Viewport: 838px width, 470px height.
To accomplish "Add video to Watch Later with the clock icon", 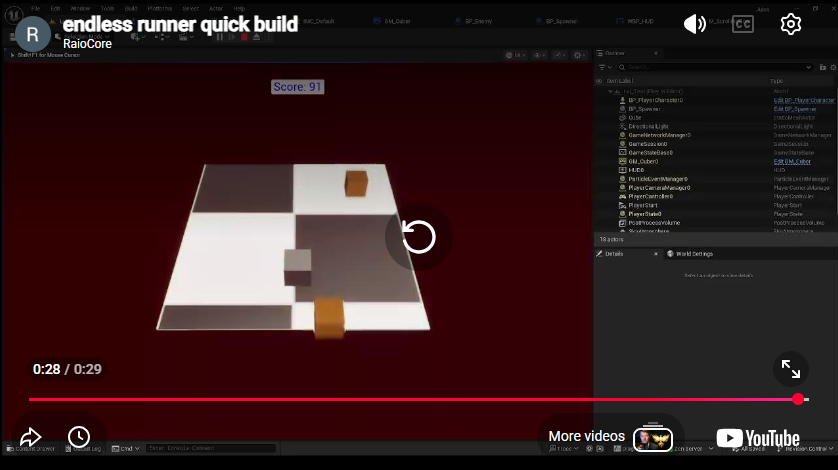I will (79, 437).
